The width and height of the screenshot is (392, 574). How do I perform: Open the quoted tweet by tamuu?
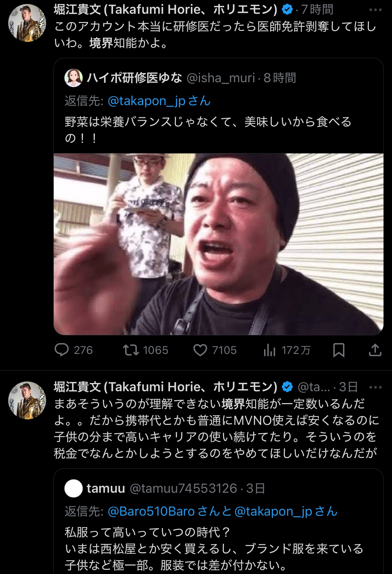tap(219, 521)
